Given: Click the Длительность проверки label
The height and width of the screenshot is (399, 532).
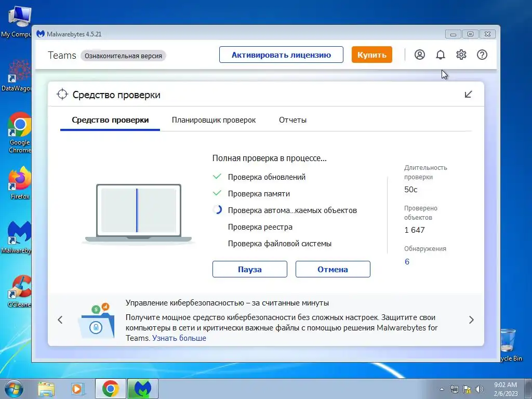Looking at the screenshot, I should tap(425, 172).
